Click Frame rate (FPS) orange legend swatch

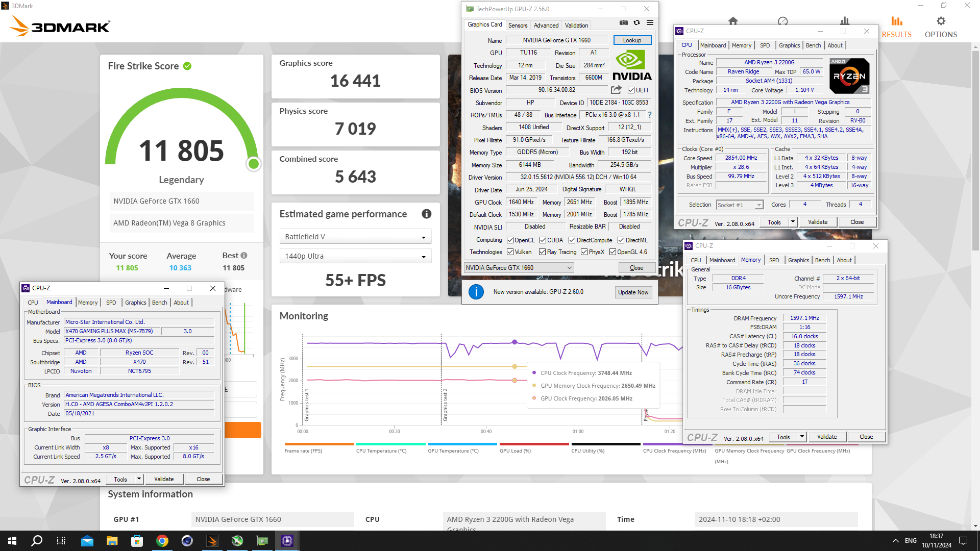click(x=318, y=444)
